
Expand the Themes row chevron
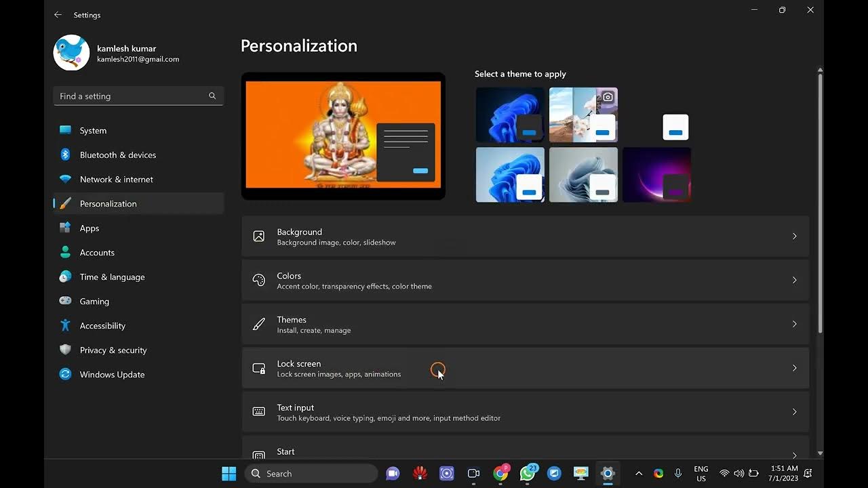pos(794,324)
